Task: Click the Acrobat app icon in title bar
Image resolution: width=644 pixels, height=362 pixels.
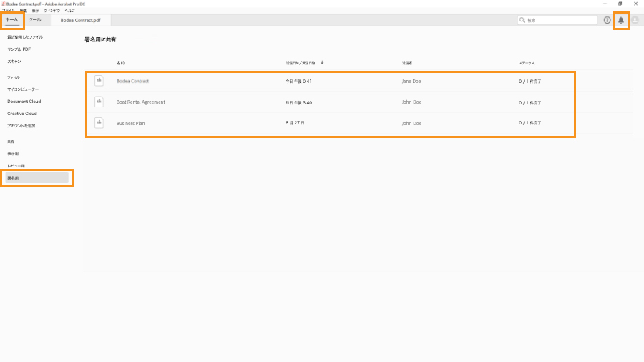Action: [x=3, y=4]
